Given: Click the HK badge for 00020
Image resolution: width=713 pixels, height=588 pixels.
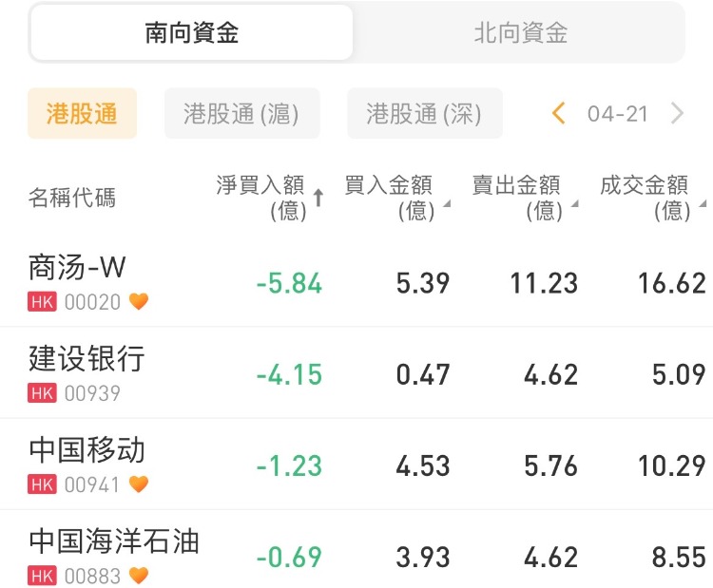Looking at the screenshot, I should pyautogui.click(x=42, y=302).
